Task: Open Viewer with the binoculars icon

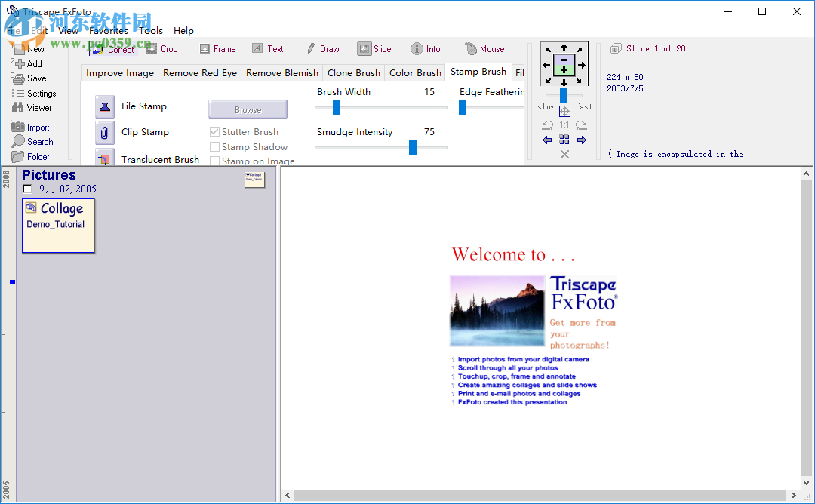Action: [x=17, y=107]
